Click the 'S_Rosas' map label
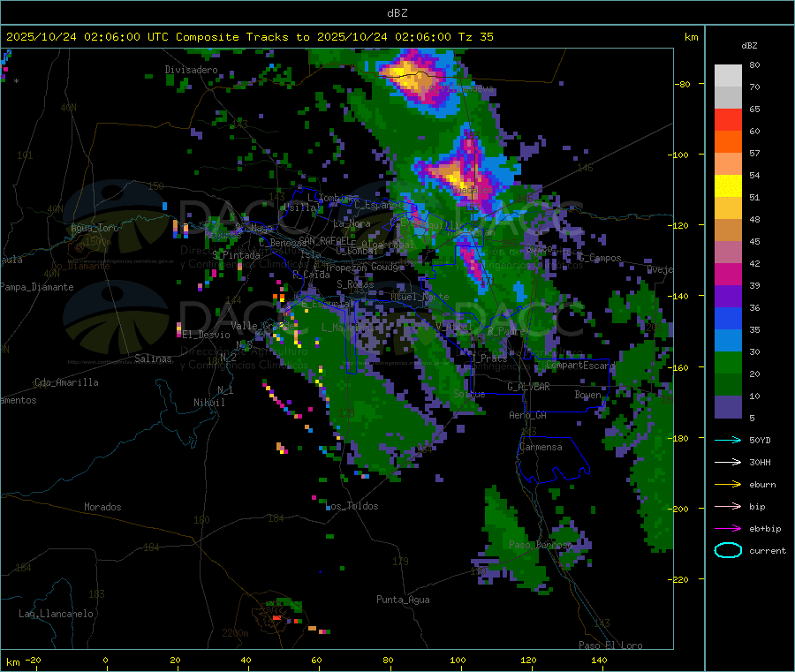Viewport: 795px width, 672px height. [355, 284]
